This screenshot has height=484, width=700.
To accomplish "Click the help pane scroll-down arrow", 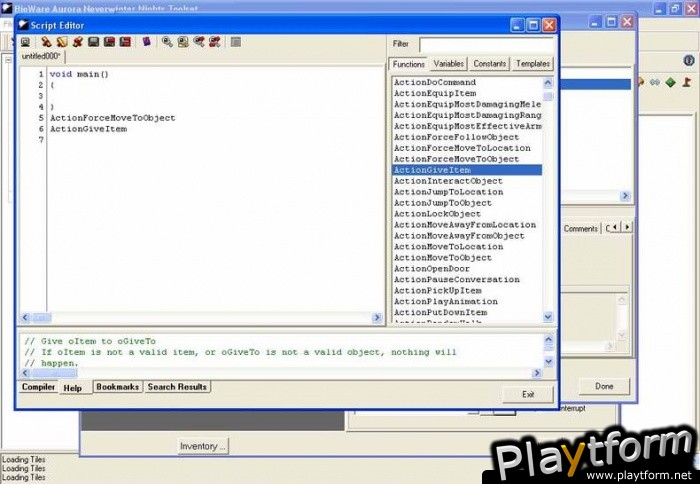I will tap(549, 361).
